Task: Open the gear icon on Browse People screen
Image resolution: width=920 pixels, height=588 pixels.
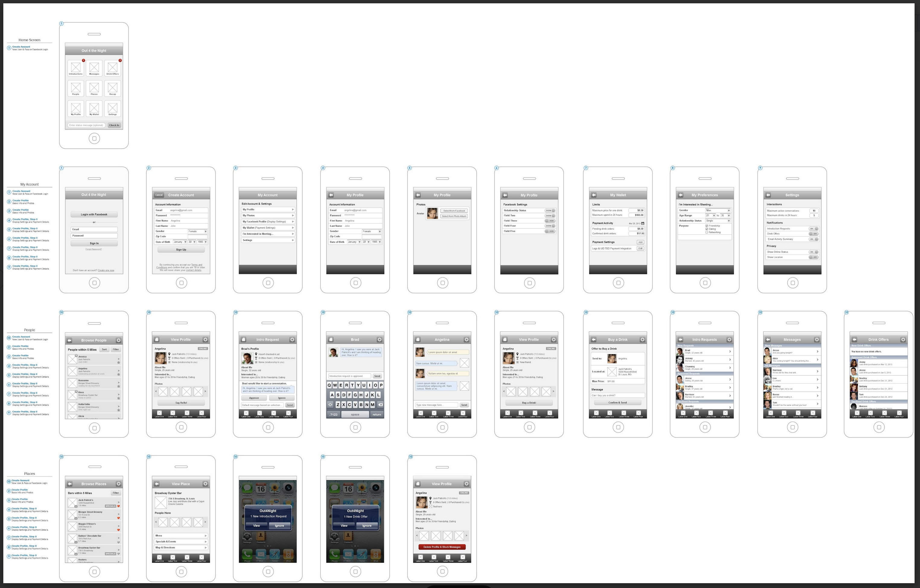Action: point(119,340)
